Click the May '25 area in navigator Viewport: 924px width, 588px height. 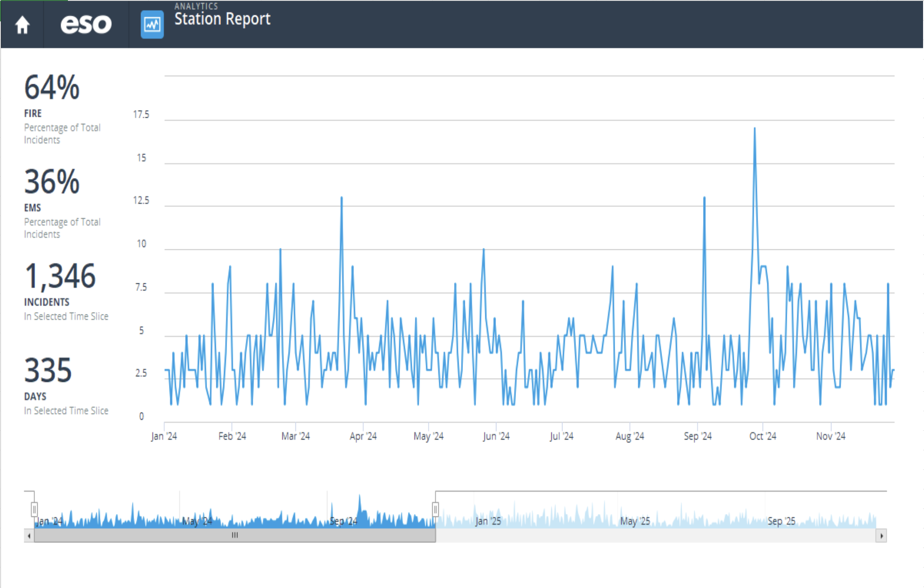[x=635, y=521]
